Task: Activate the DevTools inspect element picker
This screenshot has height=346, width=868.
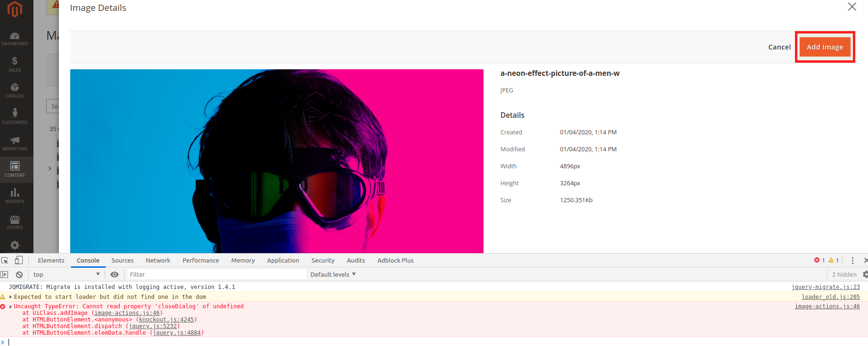Action: [5, 261]
